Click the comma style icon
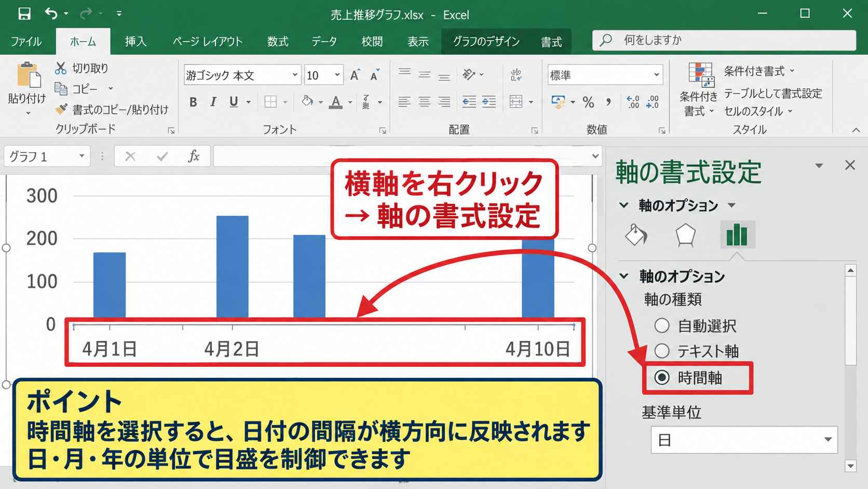The width and height of the screenshot is (868, 489). [608, 102]
